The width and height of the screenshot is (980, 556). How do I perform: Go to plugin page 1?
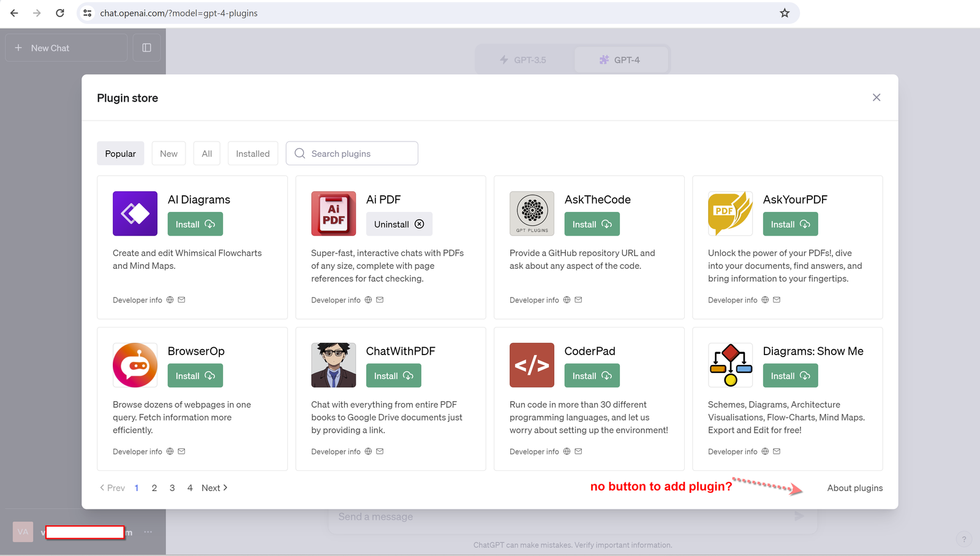[137, 488]
